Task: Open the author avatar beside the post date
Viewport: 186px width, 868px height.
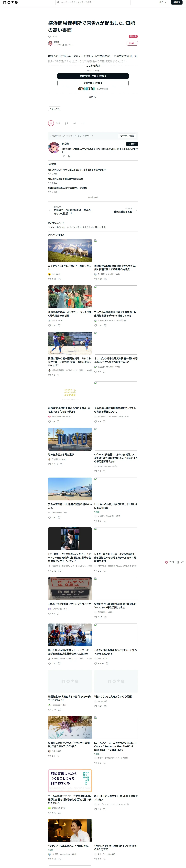Action: click(x=50, y=43)
